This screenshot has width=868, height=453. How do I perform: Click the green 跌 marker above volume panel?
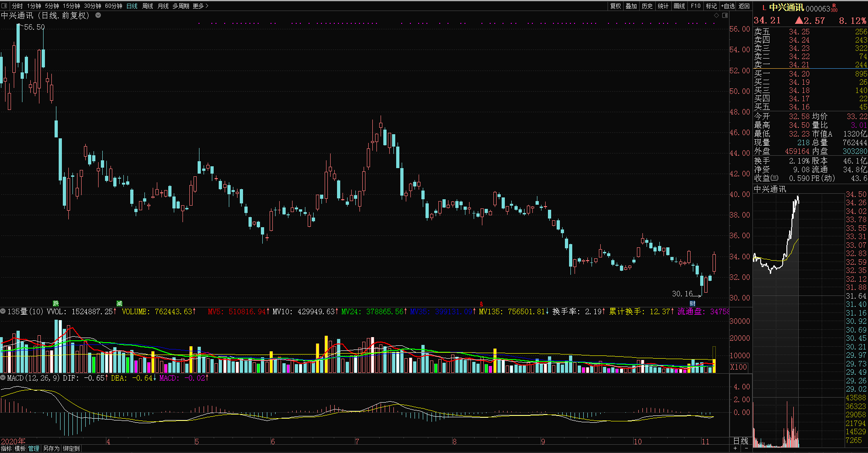(x=56, y=303)
